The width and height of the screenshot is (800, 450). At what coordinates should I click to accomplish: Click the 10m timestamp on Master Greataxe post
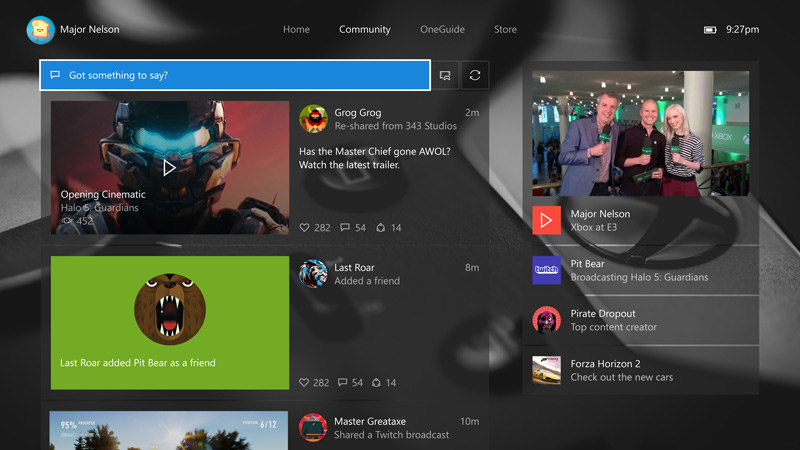click(x=469, y=421)
